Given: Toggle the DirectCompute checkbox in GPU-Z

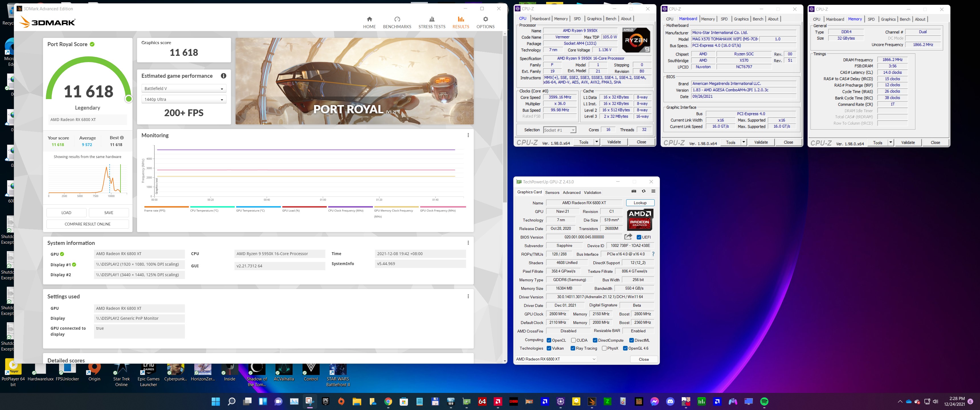Looking at the screenshot, I should pyautogui.click(x=595, y=341).
